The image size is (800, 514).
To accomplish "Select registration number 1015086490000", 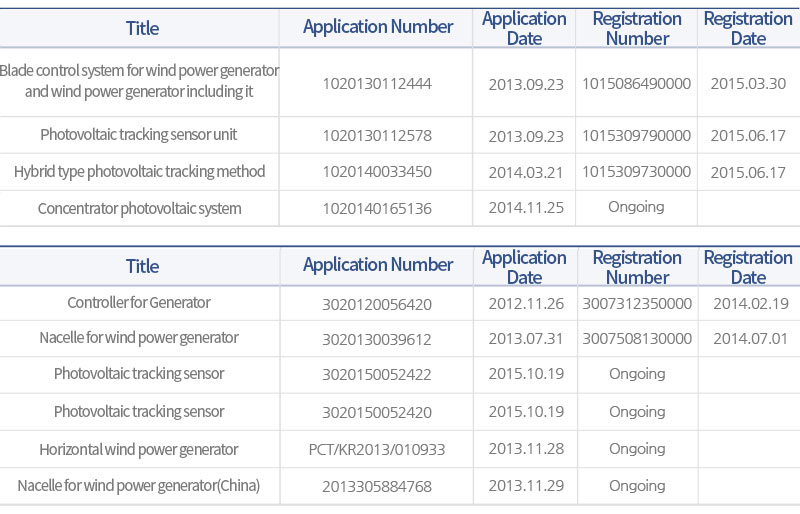I will (x=637, y=83).
